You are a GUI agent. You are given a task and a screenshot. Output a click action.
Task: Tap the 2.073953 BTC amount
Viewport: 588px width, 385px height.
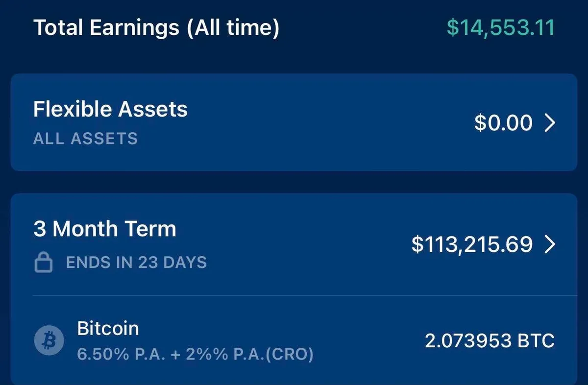coord(489,340)
